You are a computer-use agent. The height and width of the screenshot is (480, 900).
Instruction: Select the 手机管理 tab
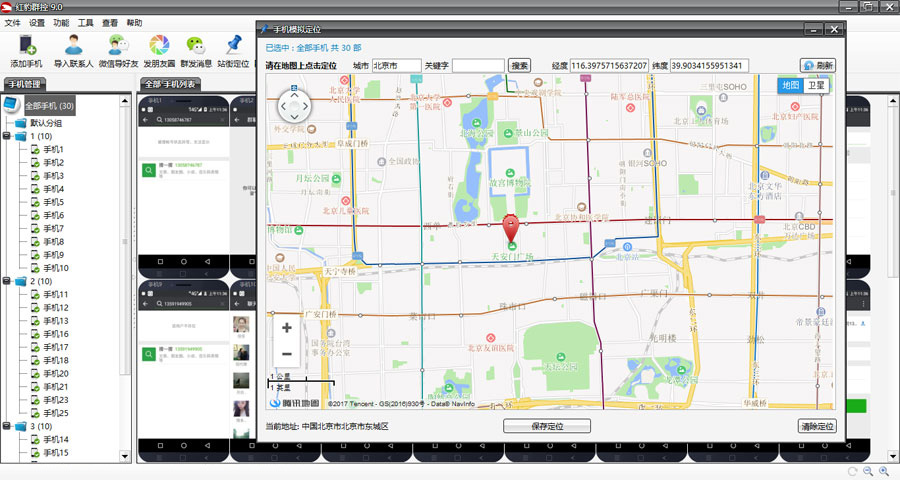[25, 84]
